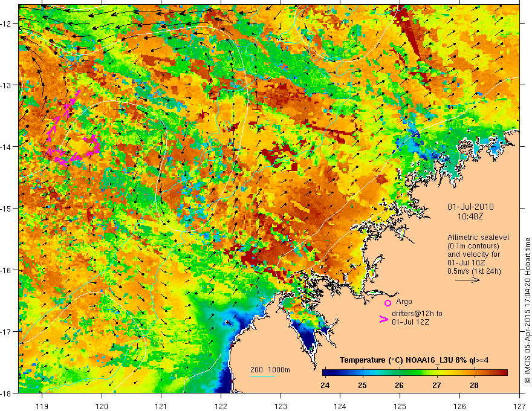Viewport: 532px width, 411px height.
Task: Click the latitude axis label "-15"
Action: tap(6, 209)
